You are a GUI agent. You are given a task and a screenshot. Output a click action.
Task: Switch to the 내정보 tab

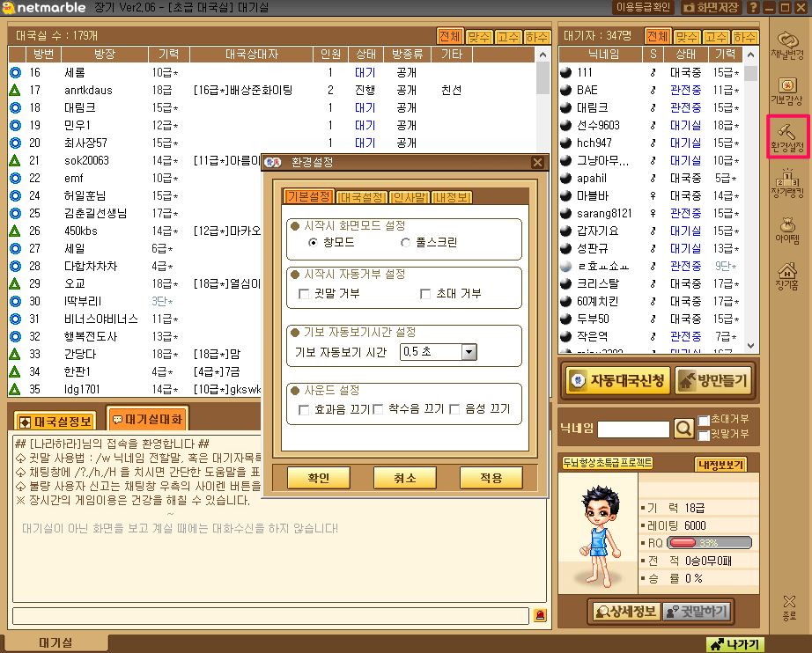452,197
